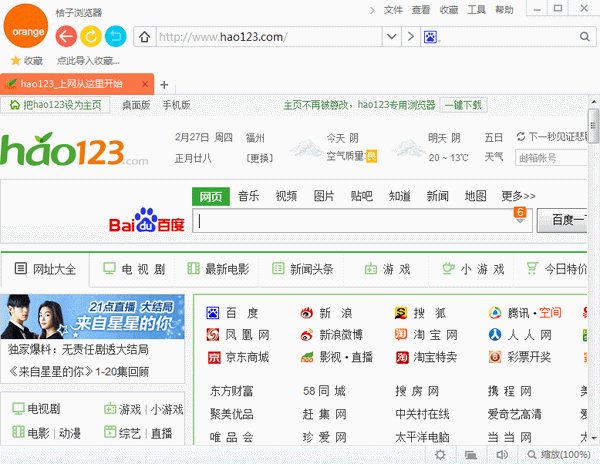Open the 凤凰网 site link

coord(238,335)
